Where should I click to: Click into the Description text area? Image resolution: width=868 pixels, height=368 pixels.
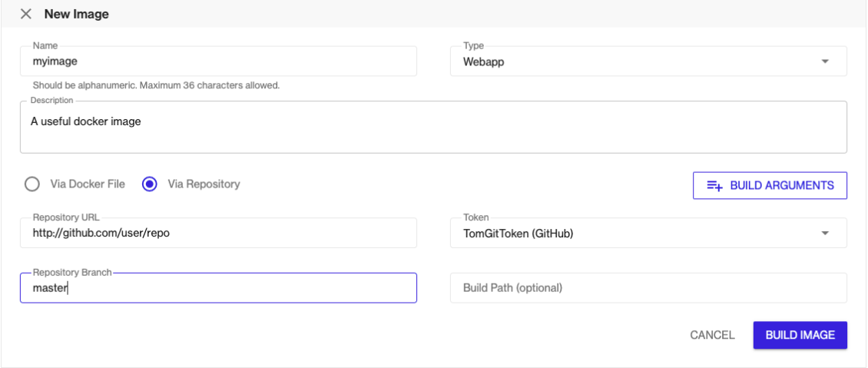[x=433, y=127]
